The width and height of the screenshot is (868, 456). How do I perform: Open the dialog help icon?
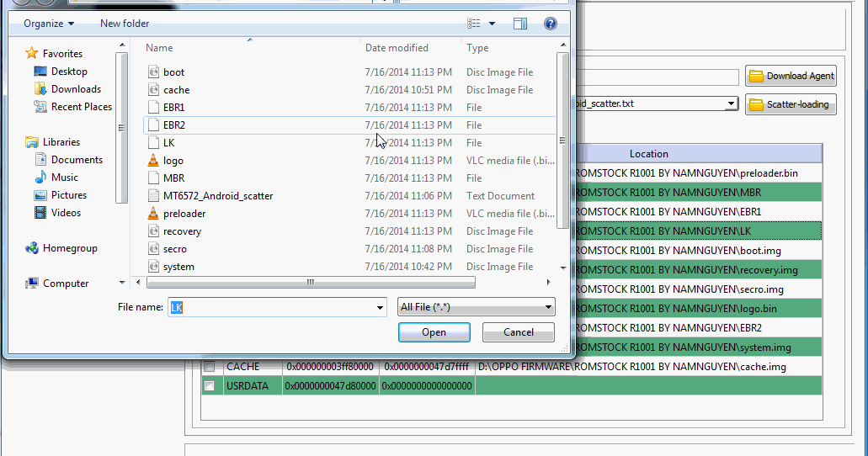pyautogui.click(x=551, y=24)
